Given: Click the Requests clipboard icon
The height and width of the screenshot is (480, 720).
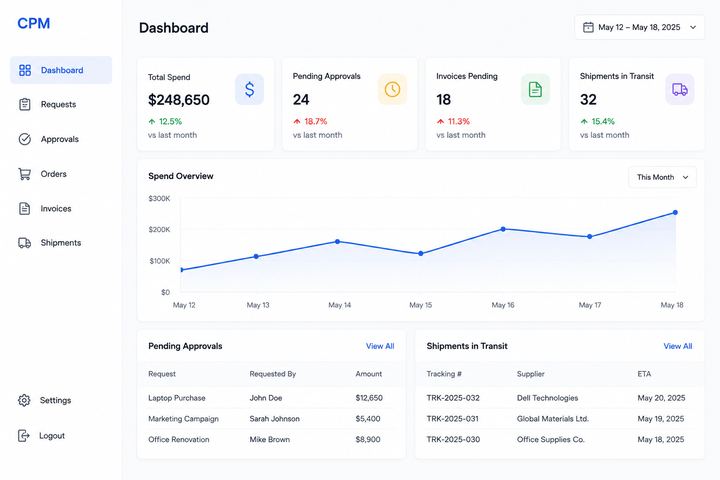Looking at the screenshot, I should point(25,104).
